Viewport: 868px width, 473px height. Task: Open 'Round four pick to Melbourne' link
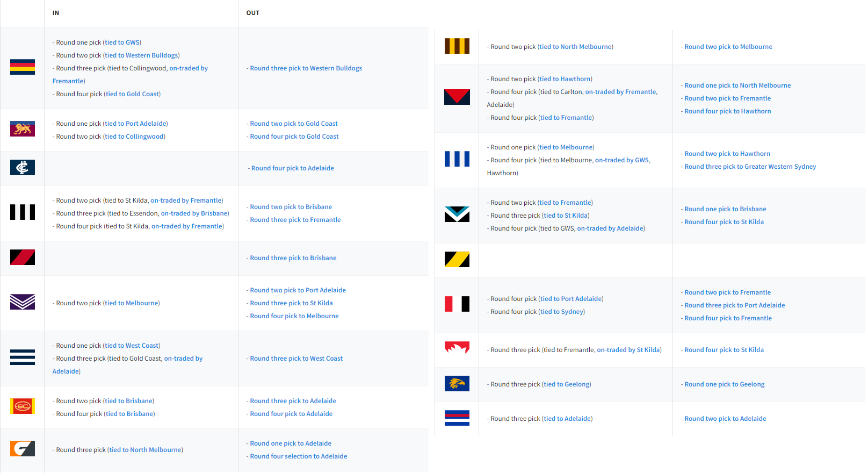tap(294, 316)
